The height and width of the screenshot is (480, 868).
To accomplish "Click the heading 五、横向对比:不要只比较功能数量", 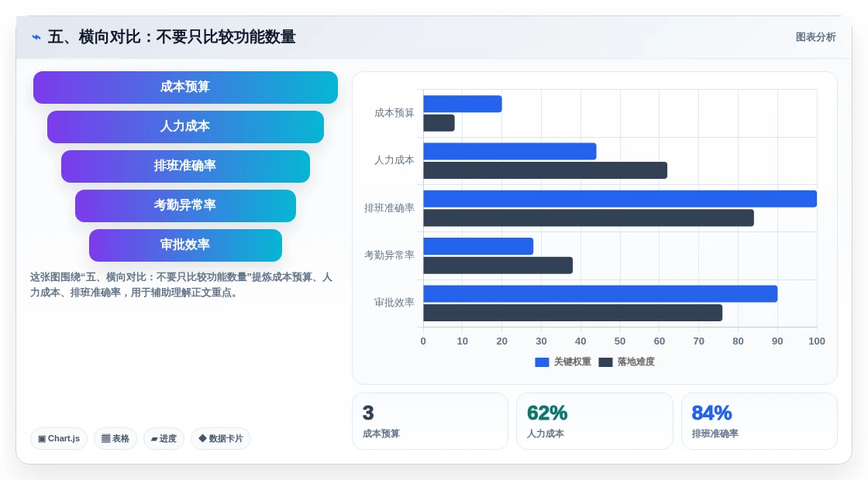I will 171,37.
